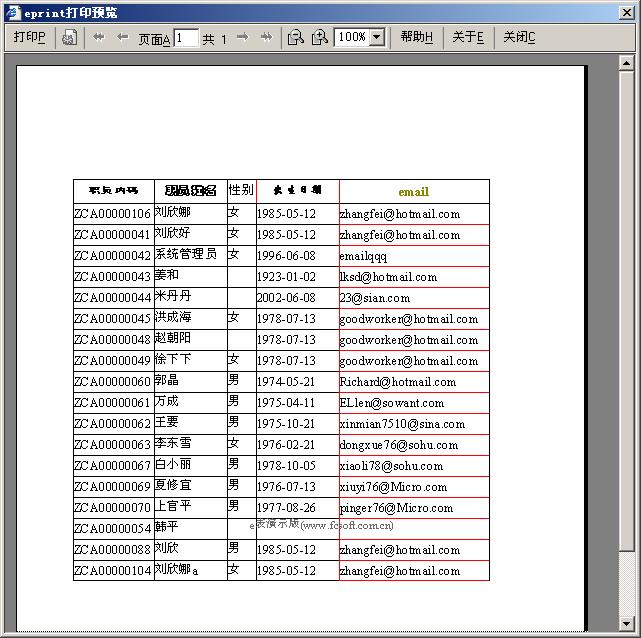
Task: Click email cell pinger76@Micro.com
Action: click(414, 508)
